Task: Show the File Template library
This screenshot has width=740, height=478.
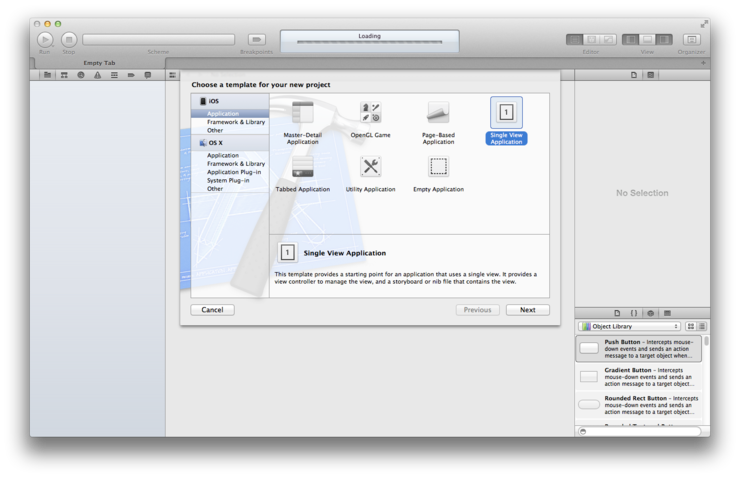Action: 617,313
